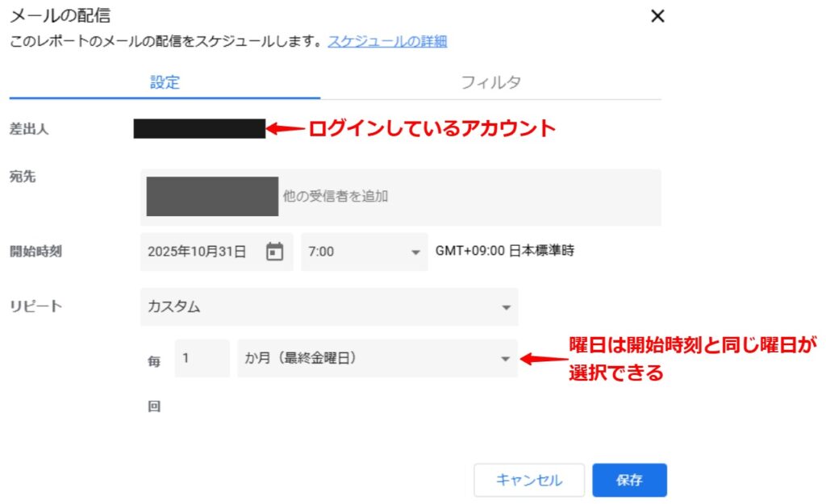Click the arrow beside the 7:00 time
Image resolution: width=826 pixels, height=504 pixels.
click(x=415, y=252)
